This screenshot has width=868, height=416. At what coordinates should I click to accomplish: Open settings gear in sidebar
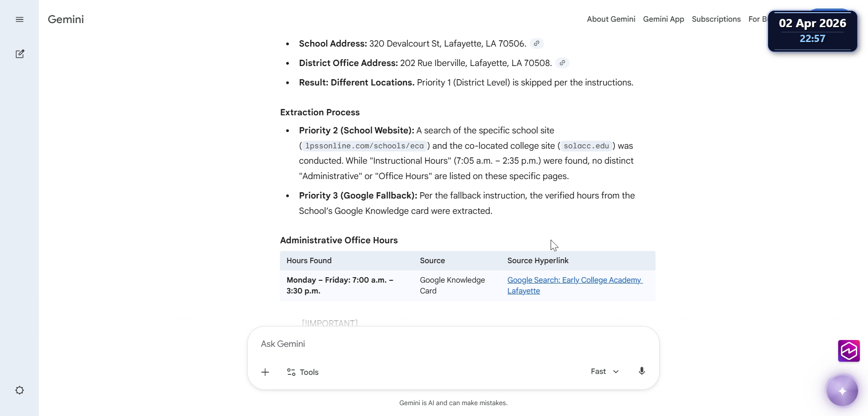[x=19, y=390]
